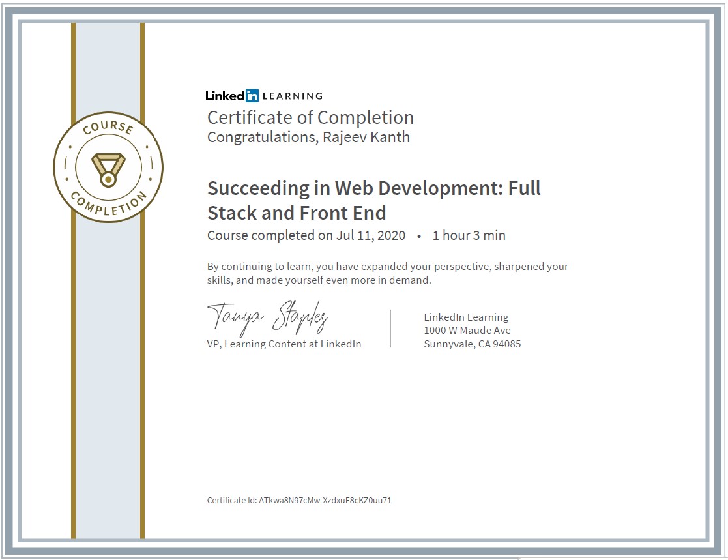Click the LinkedIn 'in' logo icon

pyautogui.click(x=252, y=96)
